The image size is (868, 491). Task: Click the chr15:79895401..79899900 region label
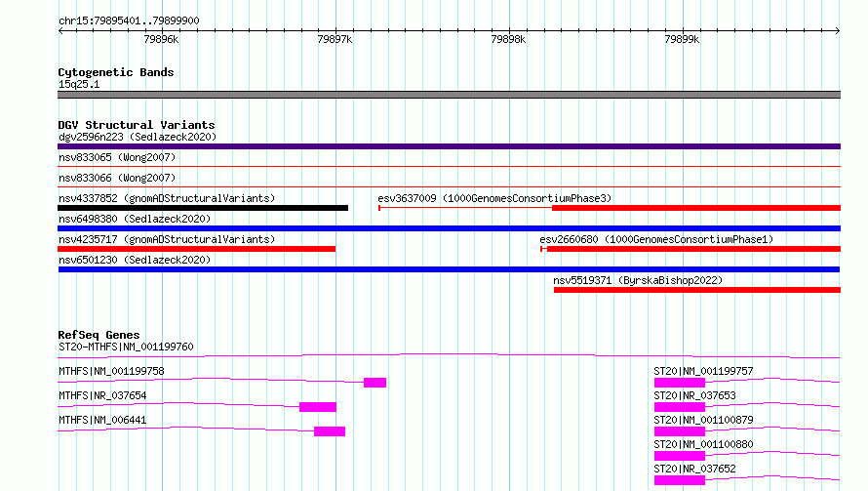(129, 20)
